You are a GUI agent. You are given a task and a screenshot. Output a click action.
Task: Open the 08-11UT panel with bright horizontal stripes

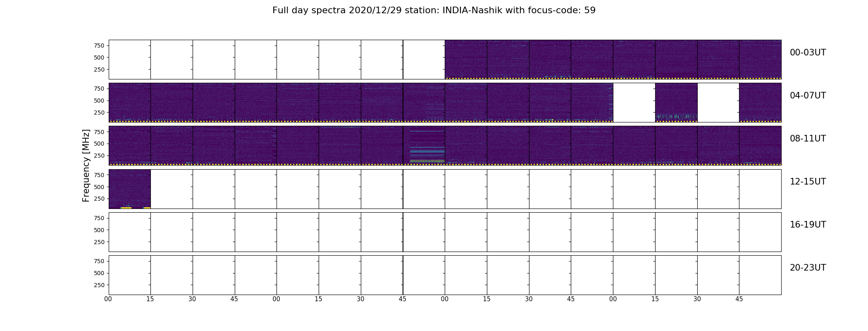424,146
